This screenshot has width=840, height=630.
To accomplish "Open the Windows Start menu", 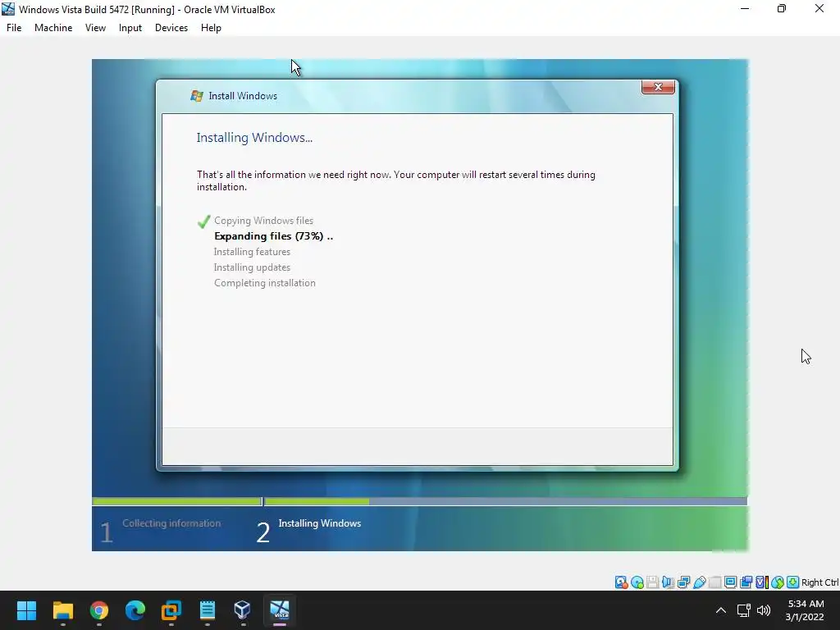I will coord(26,610).
